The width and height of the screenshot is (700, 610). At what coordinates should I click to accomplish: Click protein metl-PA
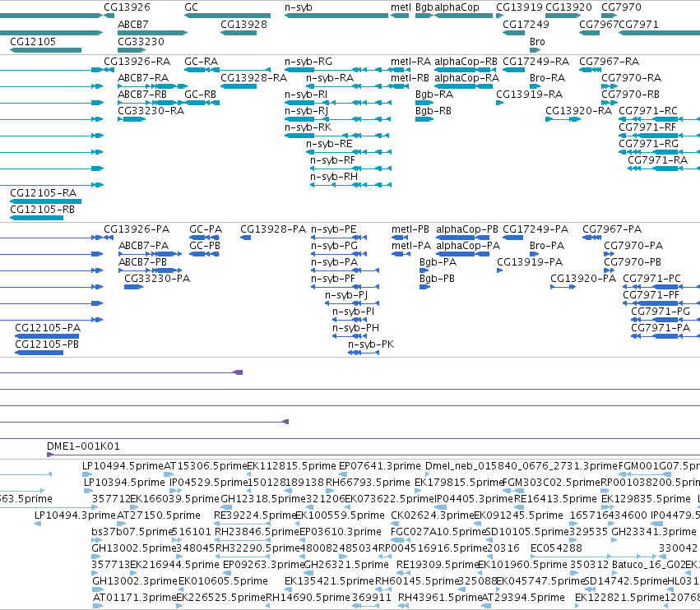click(401, 254)
